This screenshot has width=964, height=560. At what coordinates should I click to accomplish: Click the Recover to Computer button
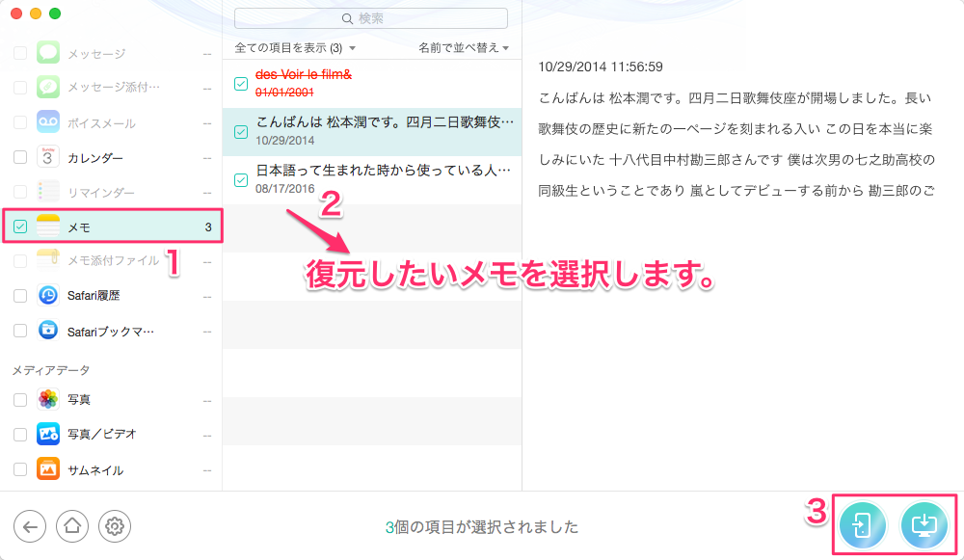[924, 525]
